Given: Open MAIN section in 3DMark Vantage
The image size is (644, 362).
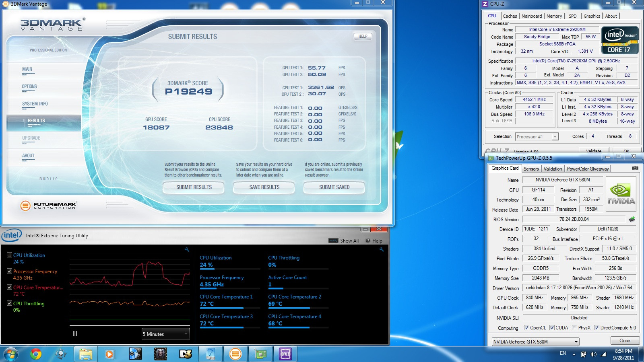Looking at the screenshot, I should pyautogui.click(x=27, y=69).
